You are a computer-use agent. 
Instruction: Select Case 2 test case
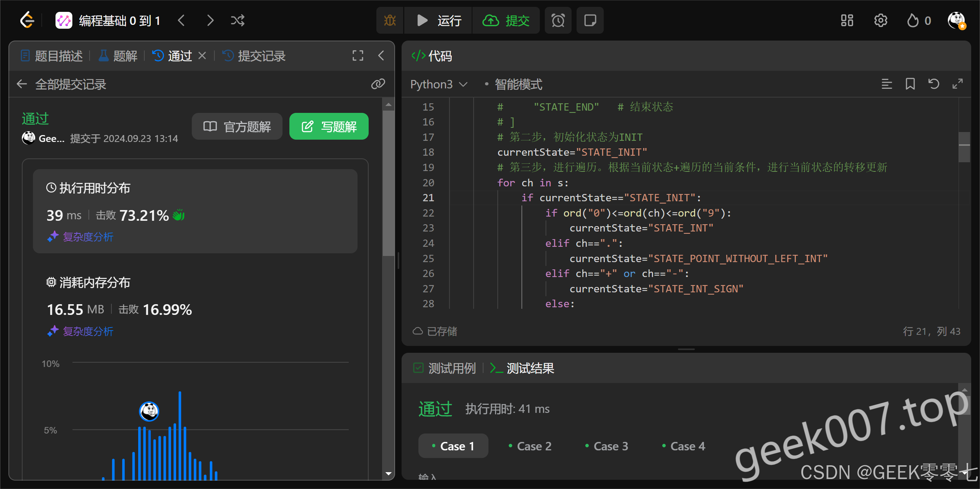530,446
